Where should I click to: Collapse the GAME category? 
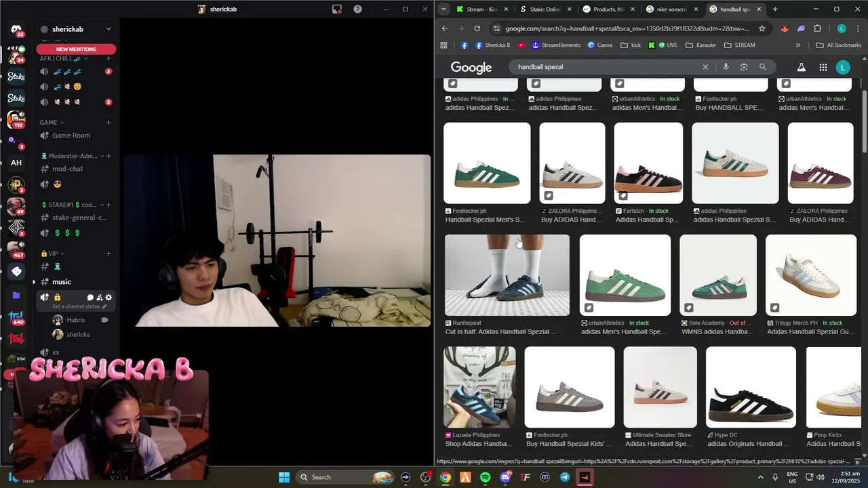tap(52, 123)
